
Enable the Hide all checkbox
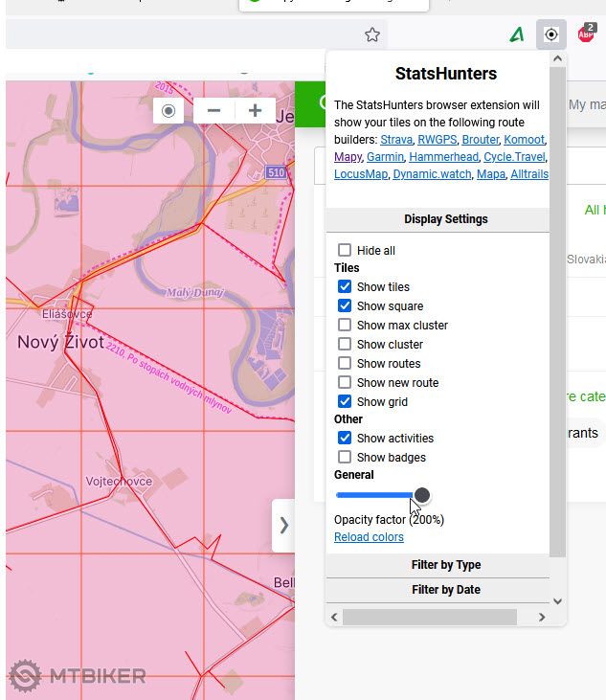tap(345, 250)
